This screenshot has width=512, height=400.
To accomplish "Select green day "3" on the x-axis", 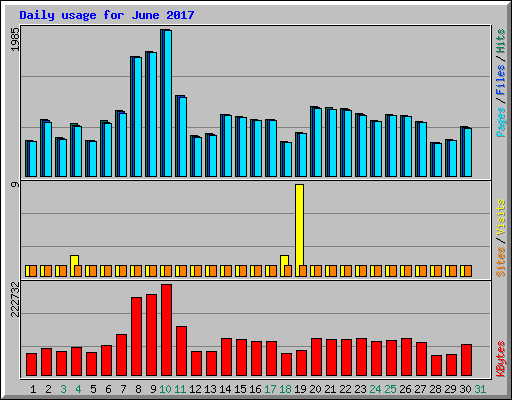I will [63, 389].
